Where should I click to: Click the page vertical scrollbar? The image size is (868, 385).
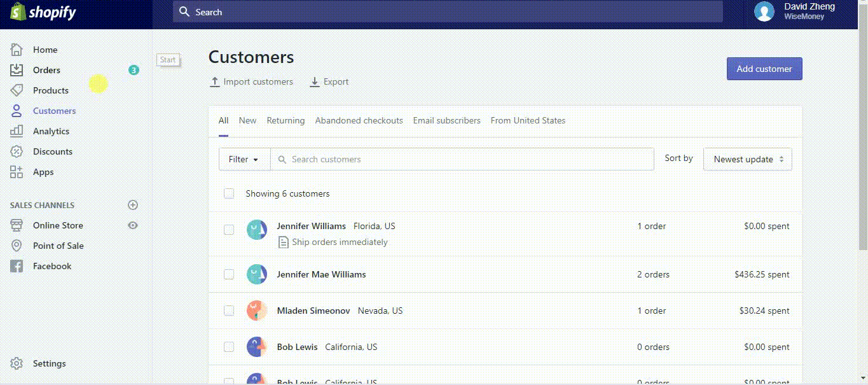point(863,127)
